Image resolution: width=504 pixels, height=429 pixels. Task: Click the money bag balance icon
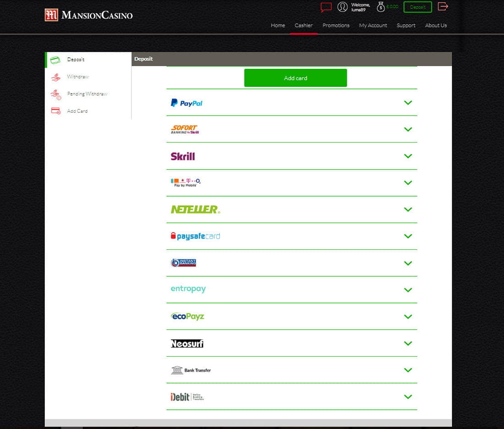(x=381, y=7)
